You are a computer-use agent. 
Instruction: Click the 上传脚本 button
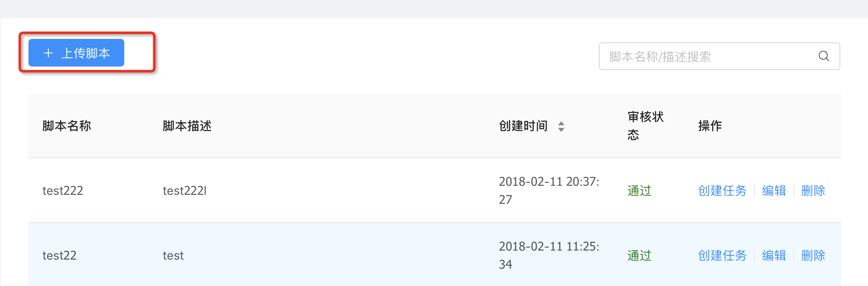coord(75,53)
